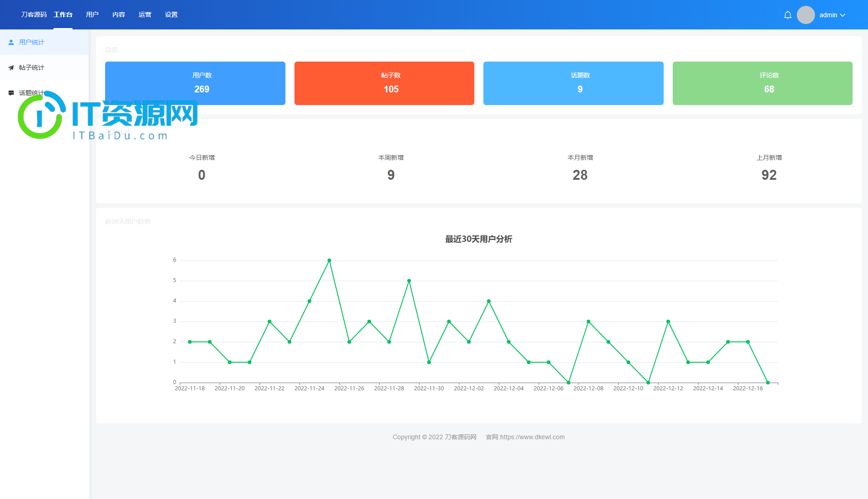Click the chart point at value 5
Screen dimensions: 868x499
tap(409, 281)
